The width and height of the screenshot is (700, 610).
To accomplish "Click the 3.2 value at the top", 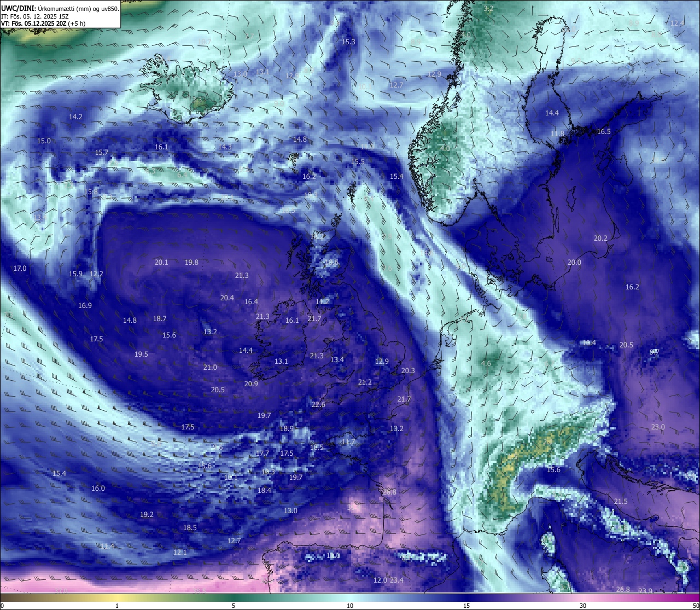I will pos(488,9).
